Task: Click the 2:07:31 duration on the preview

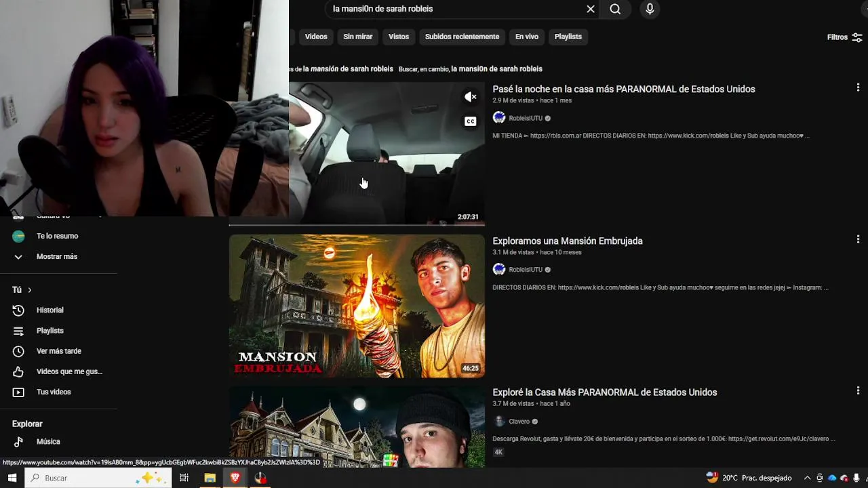Action: coord(468,217)
